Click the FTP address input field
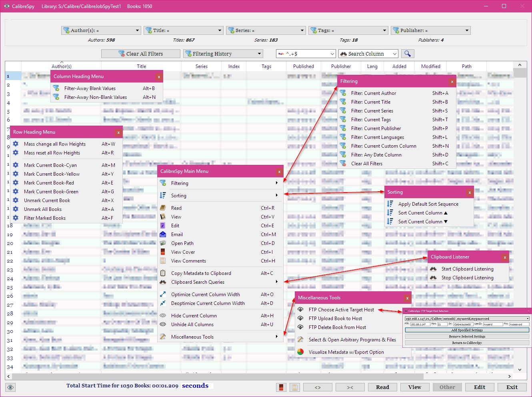The height and width of the screenshot is (397, 532). pos(420,324)
